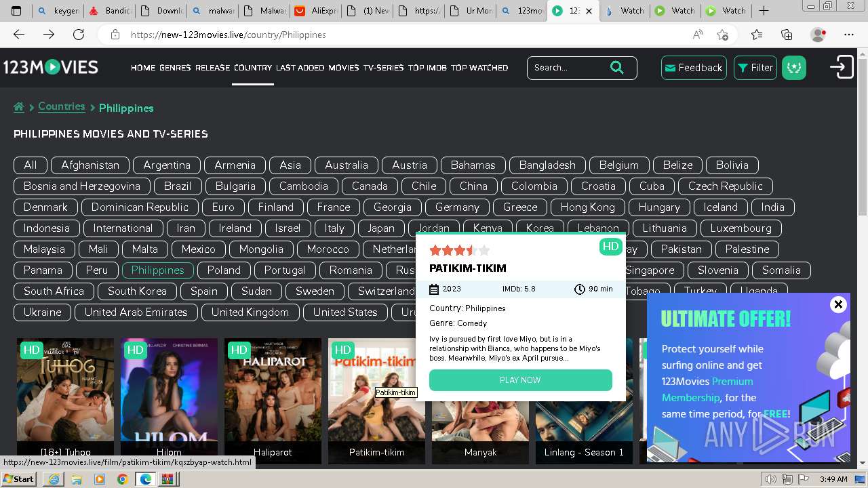Viewport: 868px width, 488px height.
Task: Click the Countries breadcrumb link
Action: pyautogui.click(x=62, y=106)
